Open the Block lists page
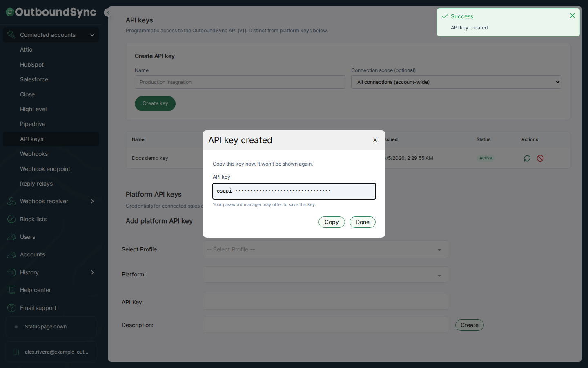Screen dimensions: 588x368 pyautogui.click(x=33, y=219)
